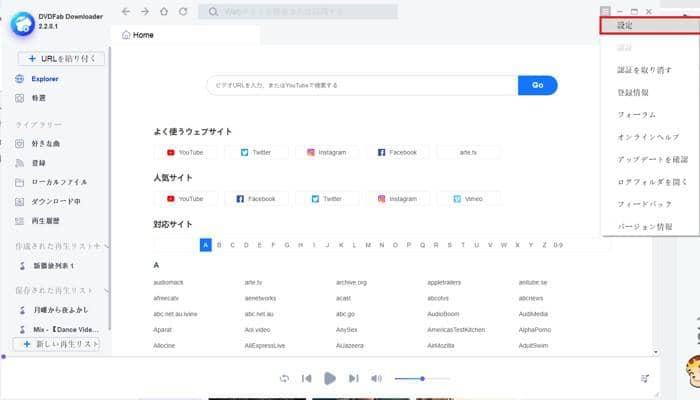Click the video URL input field
This screenshot has height=400, width=700.
click(x=362, y=85)
